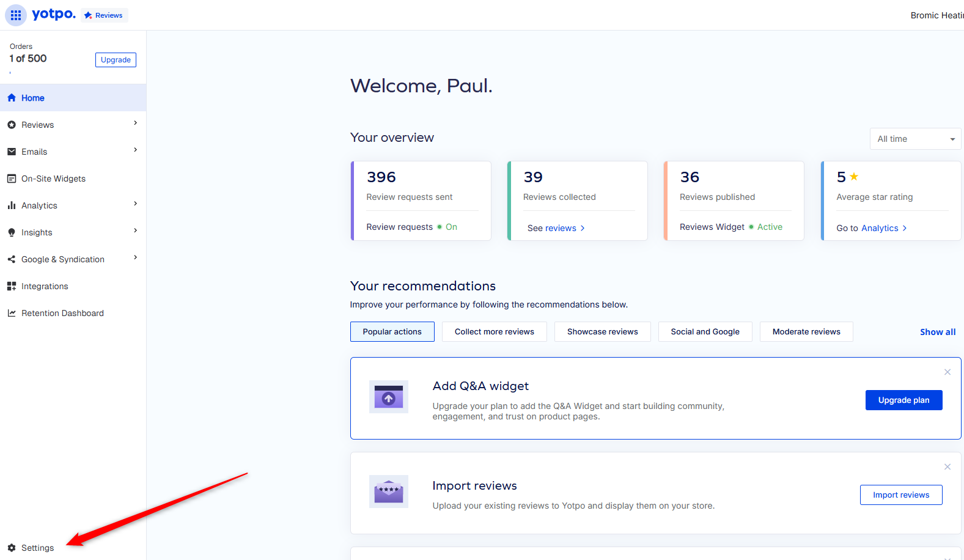Select the Collect more reviews tab
The width and height of the screenshot is (964, 560).
495,331
